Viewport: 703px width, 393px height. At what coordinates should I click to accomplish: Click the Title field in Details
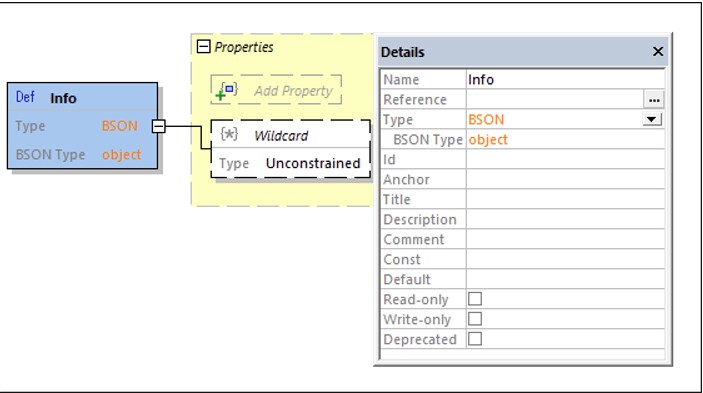(x=565, y=199)
